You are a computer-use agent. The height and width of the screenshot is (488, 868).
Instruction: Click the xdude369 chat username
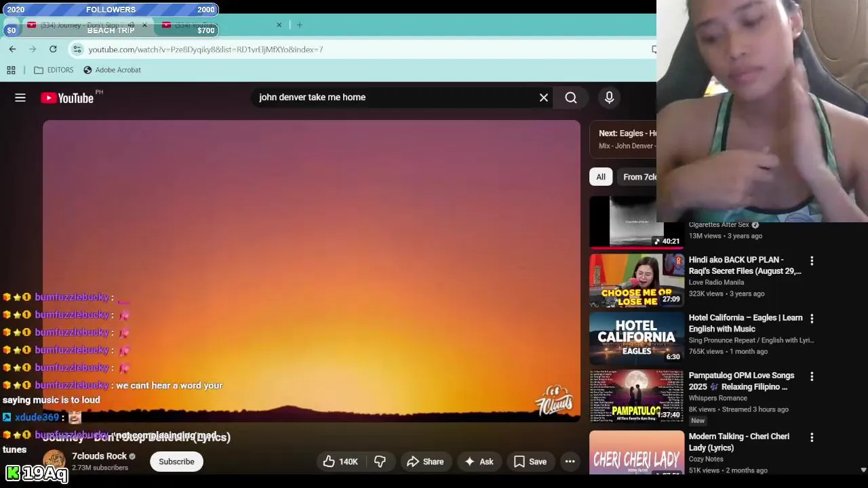coord(37,418)
